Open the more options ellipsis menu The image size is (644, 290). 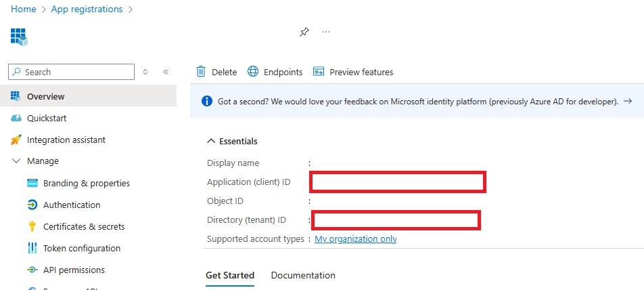[x=326, y=32]
